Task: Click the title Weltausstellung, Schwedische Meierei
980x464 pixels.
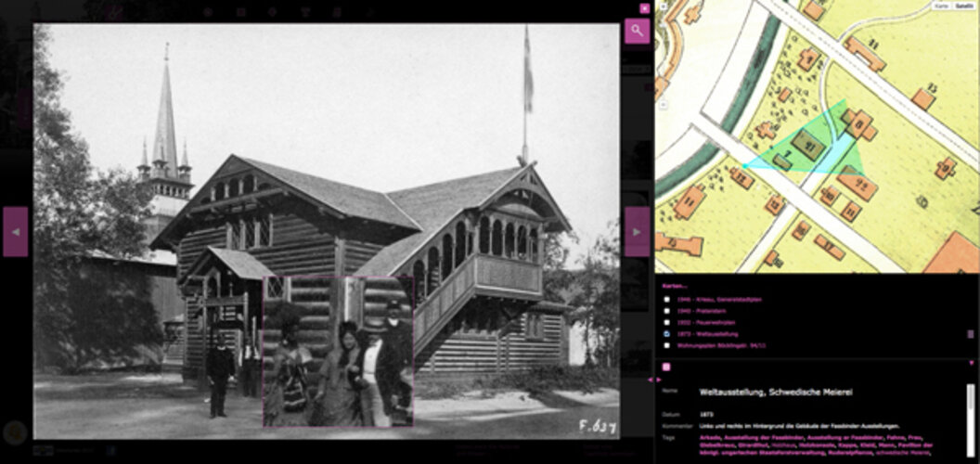Action: tap(775, 393)
